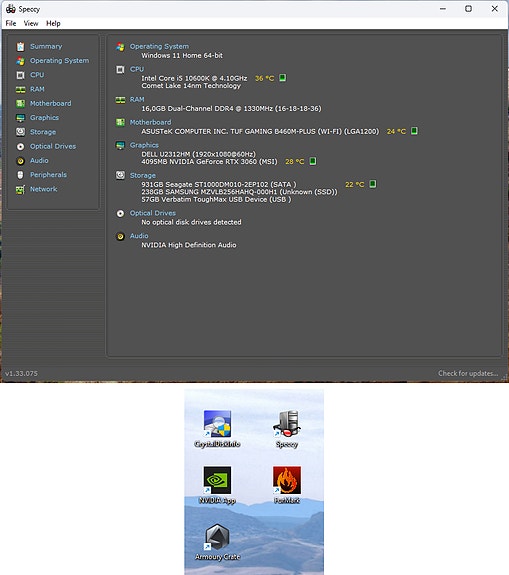
Task: Click Check for updates link
Action: [468, 373]
